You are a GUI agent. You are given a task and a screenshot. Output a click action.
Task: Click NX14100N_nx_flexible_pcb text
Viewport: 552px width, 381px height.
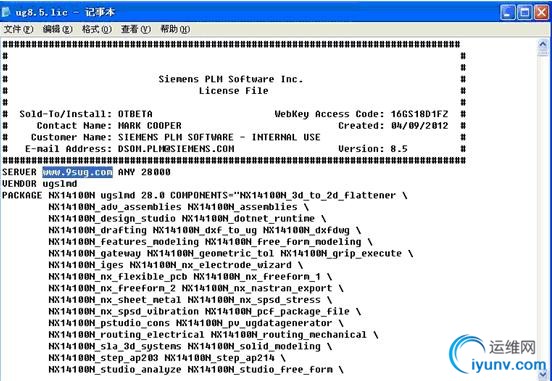click(x=118, y=277)
